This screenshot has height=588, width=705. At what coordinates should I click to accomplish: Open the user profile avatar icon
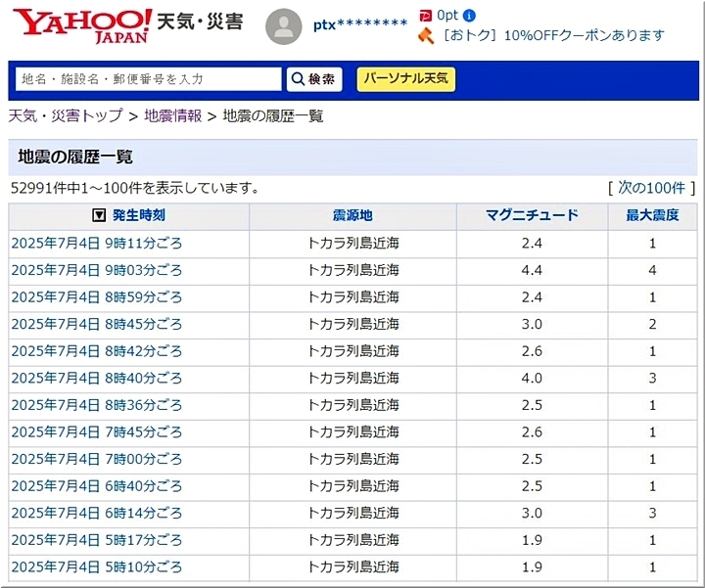285,26
